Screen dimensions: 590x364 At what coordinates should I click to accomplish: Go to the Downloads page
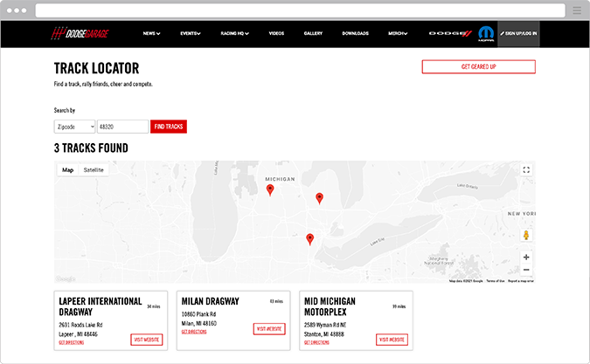click(x=355, y=33)
